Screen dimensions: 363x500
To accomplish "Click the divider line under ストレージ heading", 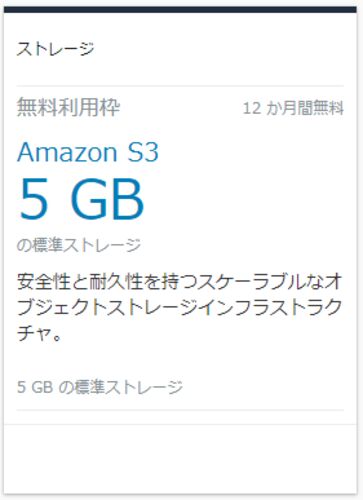I will coord(180,86).
